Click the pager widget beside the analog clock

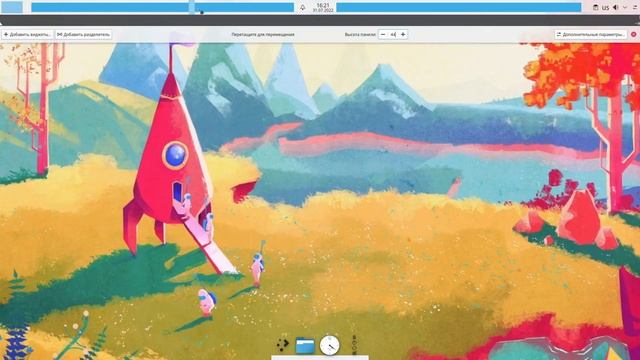coord(354,345)
